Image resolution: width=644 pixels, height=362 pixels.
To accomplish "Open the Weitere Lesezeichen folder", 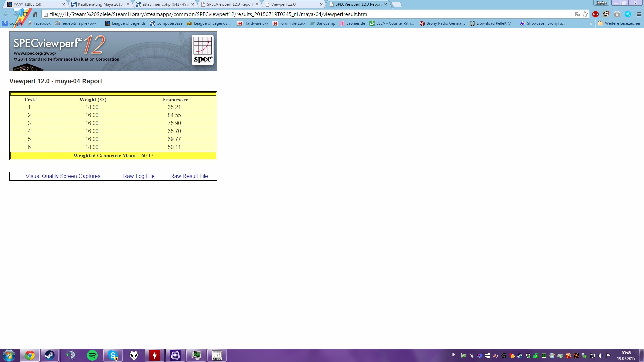I will (x=620, y=23).
